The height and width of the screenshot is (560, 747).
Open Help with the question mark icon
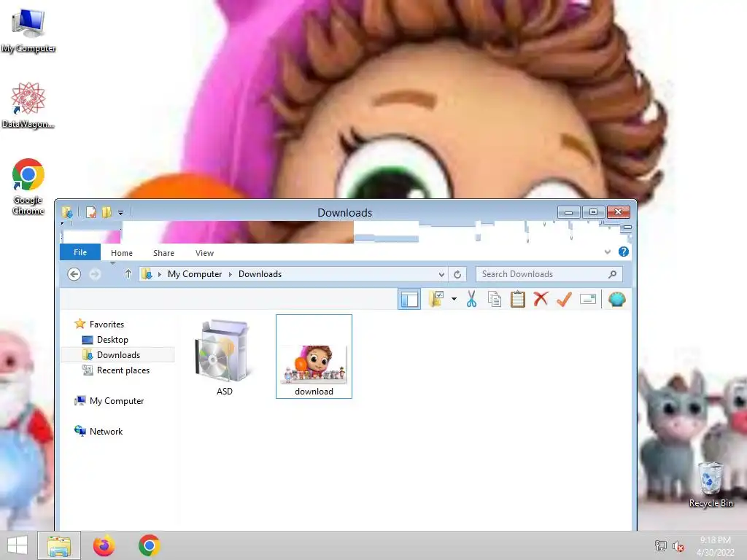[623, 252]
